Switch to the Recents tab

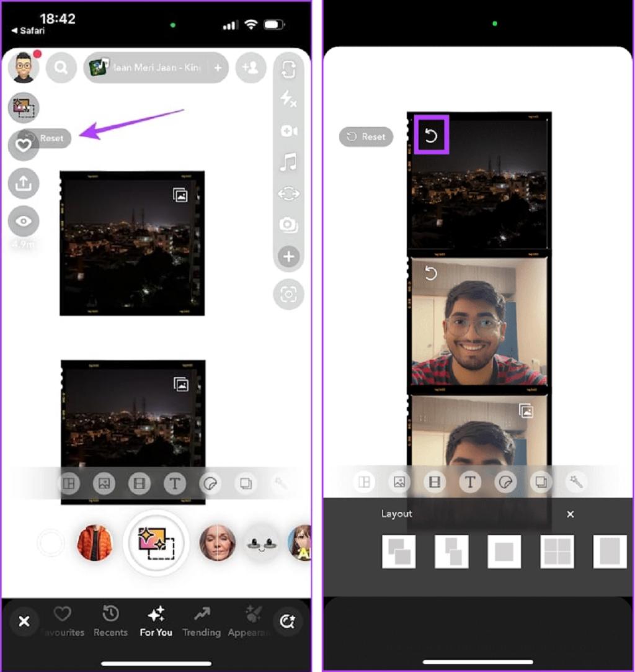click(110, 621)
